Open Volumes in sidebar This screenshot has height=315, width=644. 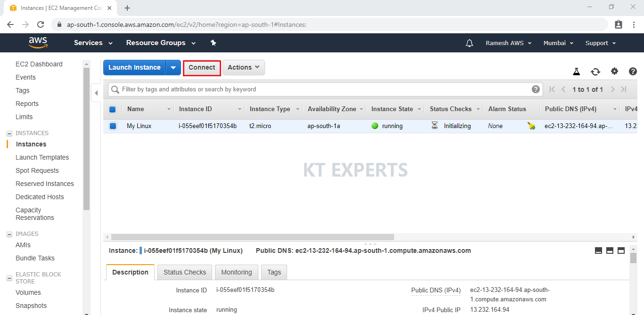[28, 292]
